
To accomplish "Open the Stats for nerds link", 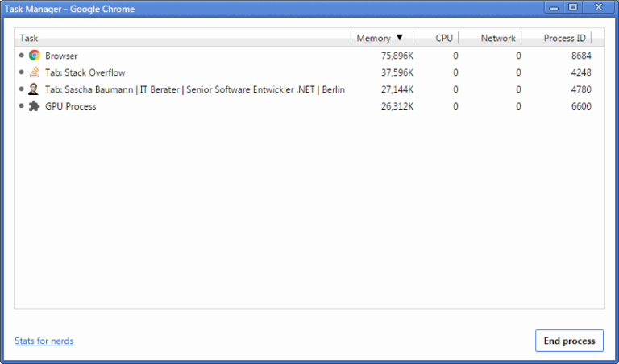I will pos(44,341).
